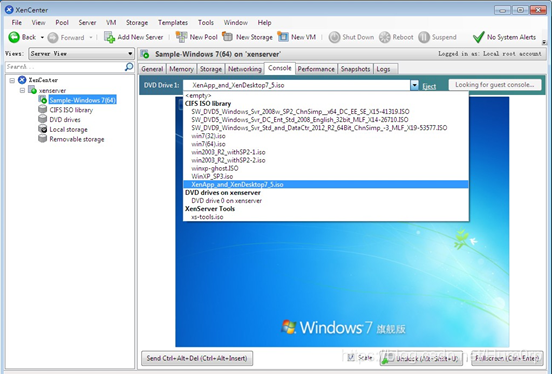The height and width of the screenshot is (374, 552).
Task: Open the New Pool toolbar icon
Action: click(181, 37)
